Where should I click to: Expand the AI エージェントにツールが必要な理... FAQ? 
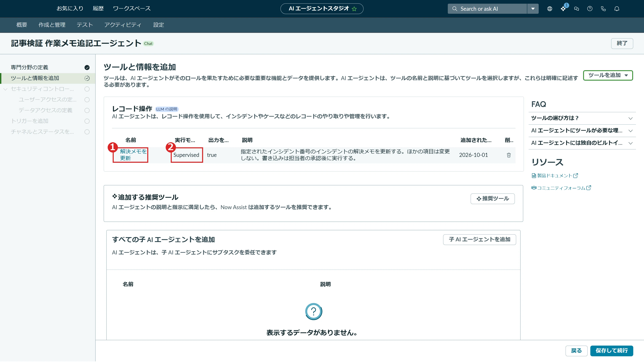pyautogui.click(x=582, y=130)
